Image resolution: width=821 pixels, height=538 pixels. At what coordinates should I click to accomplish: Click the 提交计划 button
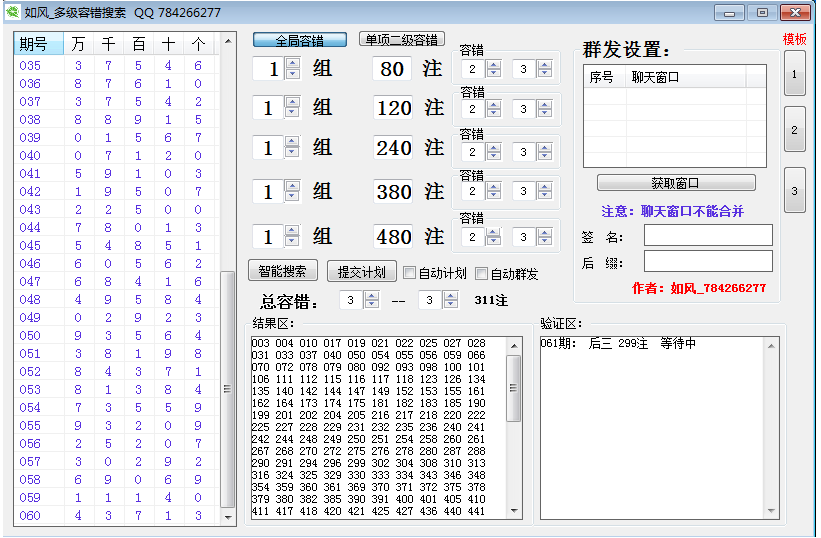tap(362, 272)
